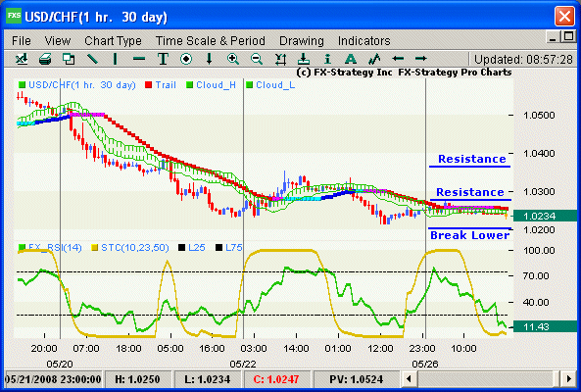Click the USD/CHF(1 hr. 30 day) legend label
Viewport: 581px width, 392px height.
tap(82, 85)
